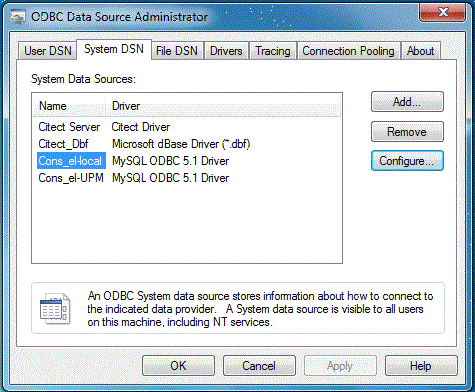Screen dimensions: 475x392
Task: Open Help for this dialog
Action: click(421, 366)
